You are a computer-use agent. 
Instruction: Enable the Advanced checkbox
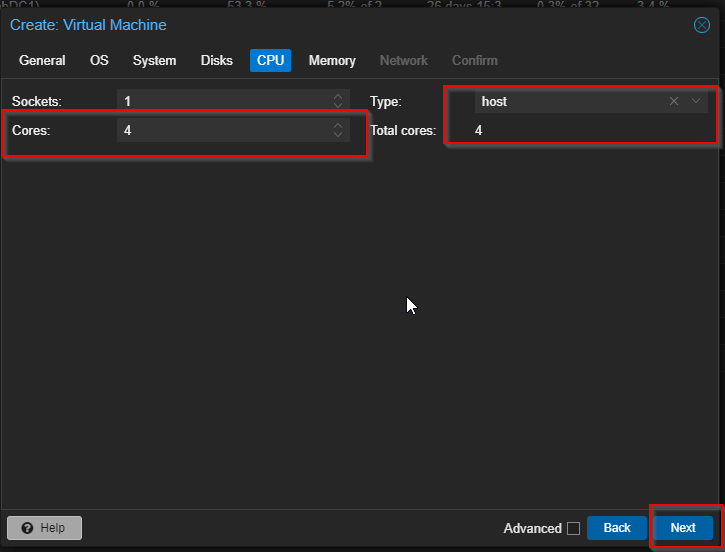573,528
